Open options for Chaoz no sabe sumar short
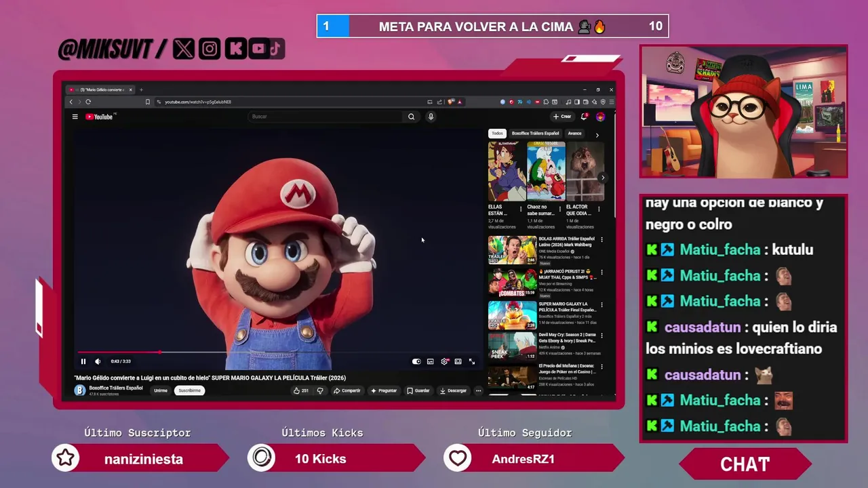Image resolution: width=868 pixels, height=488 pixels. coord(559,209)
